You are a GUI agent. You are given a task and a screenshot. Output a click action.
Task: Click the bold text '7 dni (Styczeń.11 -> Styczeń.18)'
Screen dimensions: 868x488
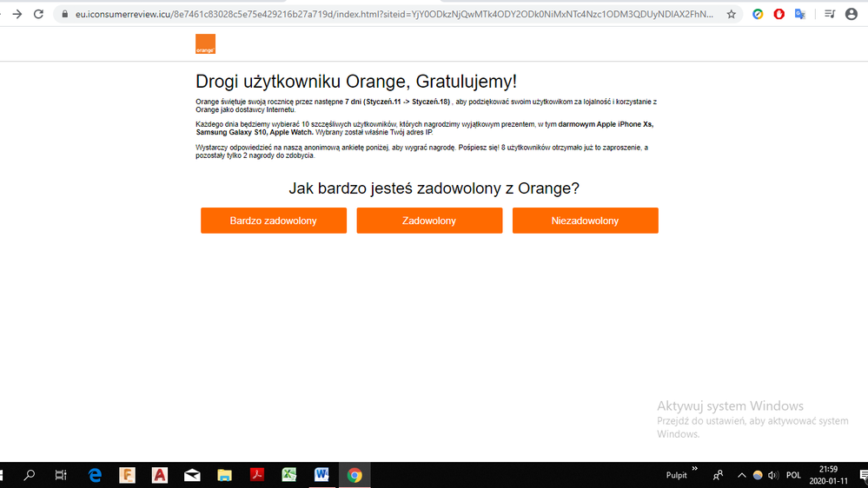tap(397, 102)
